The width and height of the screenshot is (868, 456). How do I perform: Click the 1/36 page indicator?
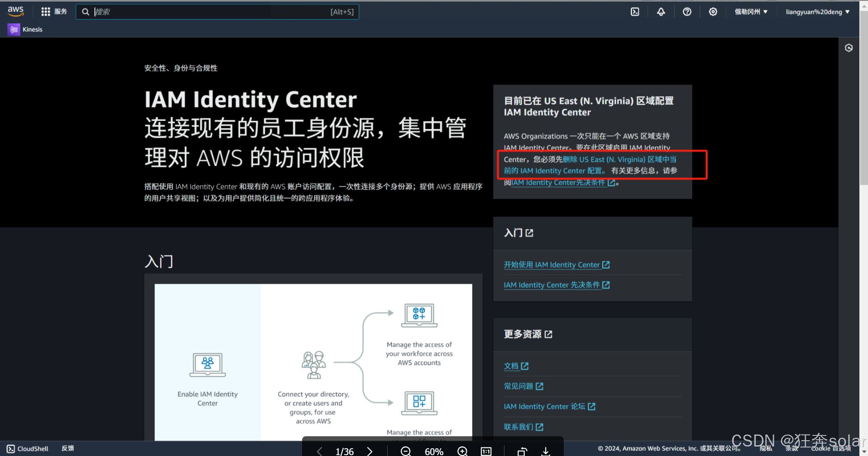[345, 451]
